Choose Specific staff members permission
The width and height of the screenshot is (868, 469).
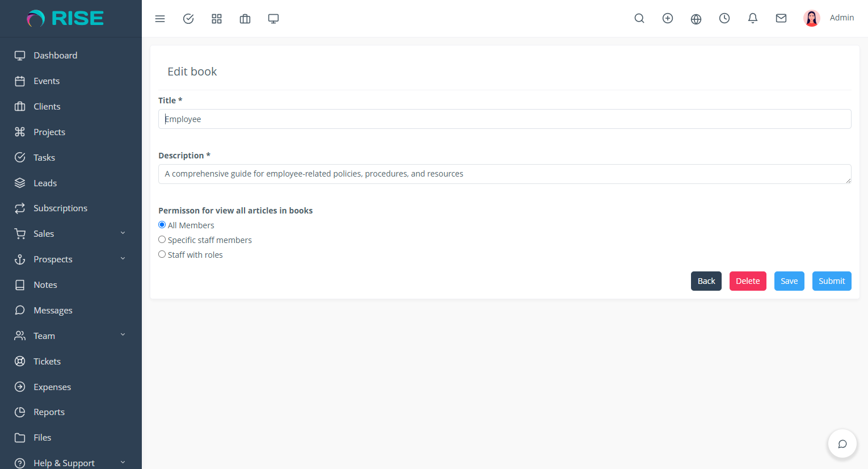click(x=162, y=239)
